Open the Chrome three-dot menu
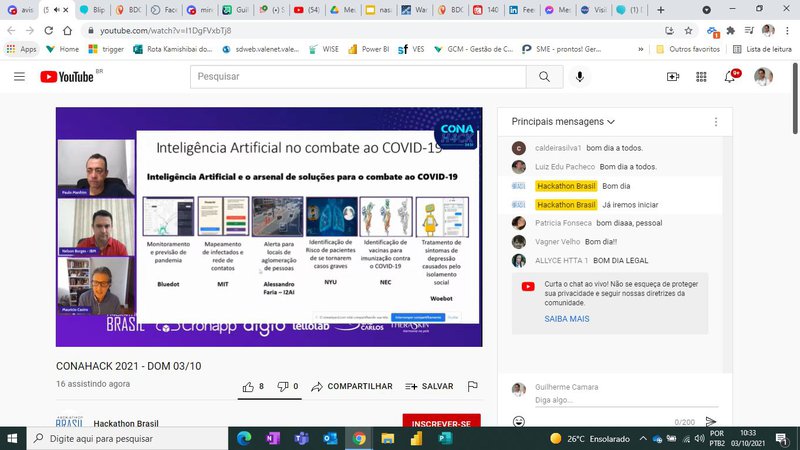800x450 pixels. pos(787,31)
